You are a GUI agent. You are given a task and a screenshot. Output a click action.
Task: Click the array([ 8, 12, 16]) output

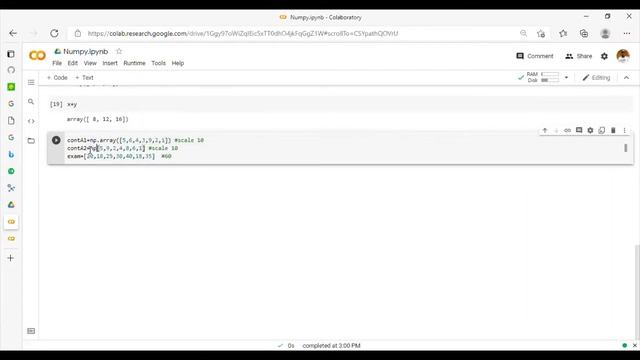pos(98,119)
